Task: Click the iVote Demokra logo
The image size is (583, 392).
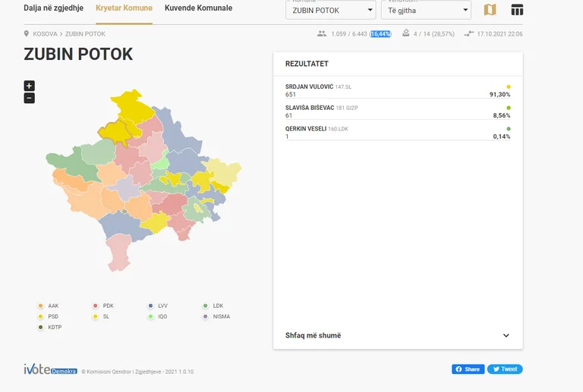Action: click(51, 369)
